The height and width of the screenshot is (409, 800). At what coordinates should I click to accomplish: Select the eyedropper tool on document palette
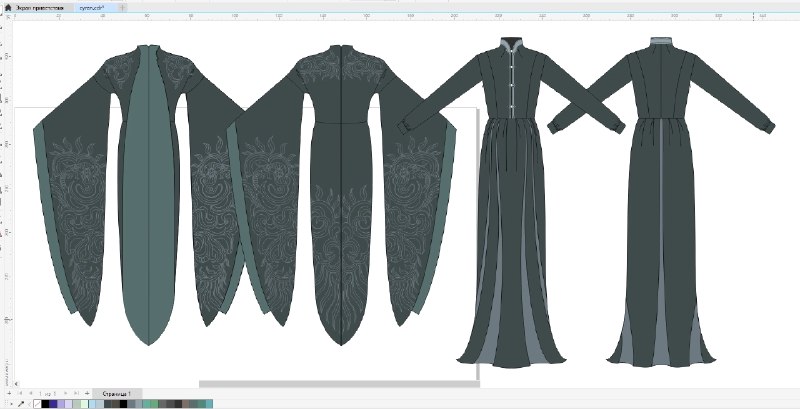click(21, 404)
